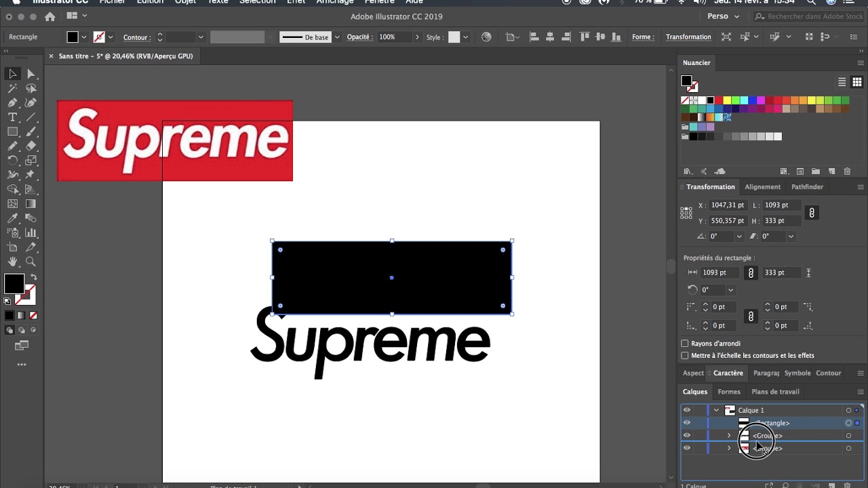Hide the second Groupe sublayer

687,448
